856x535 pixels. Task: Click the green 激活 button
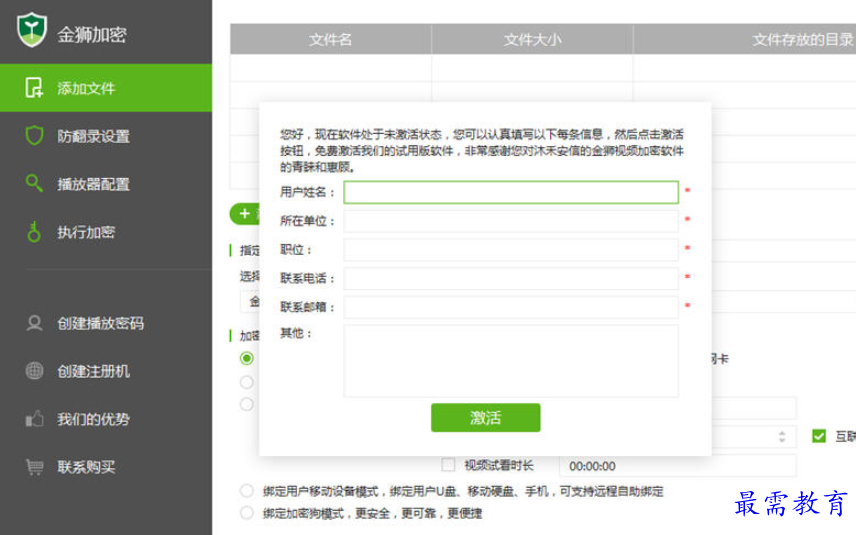coord(485,418)
